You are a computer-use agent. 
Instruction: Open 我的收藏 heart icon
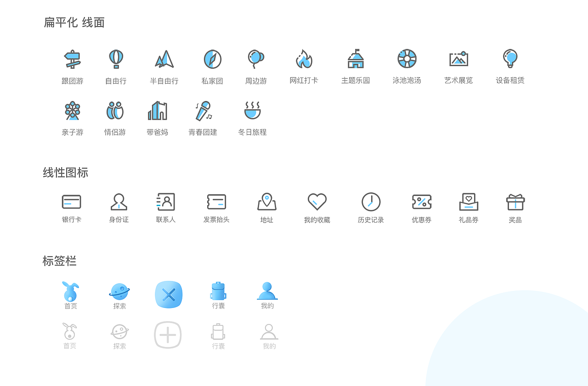tap(317, 201)
